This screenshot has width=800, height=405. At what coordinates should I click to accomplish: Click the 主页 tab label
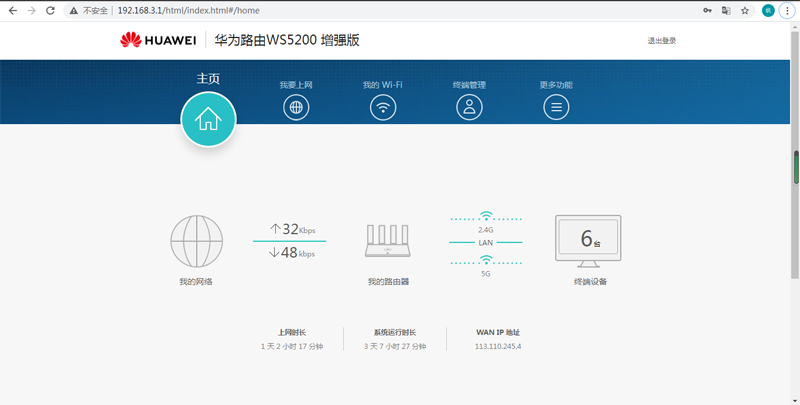208,79
